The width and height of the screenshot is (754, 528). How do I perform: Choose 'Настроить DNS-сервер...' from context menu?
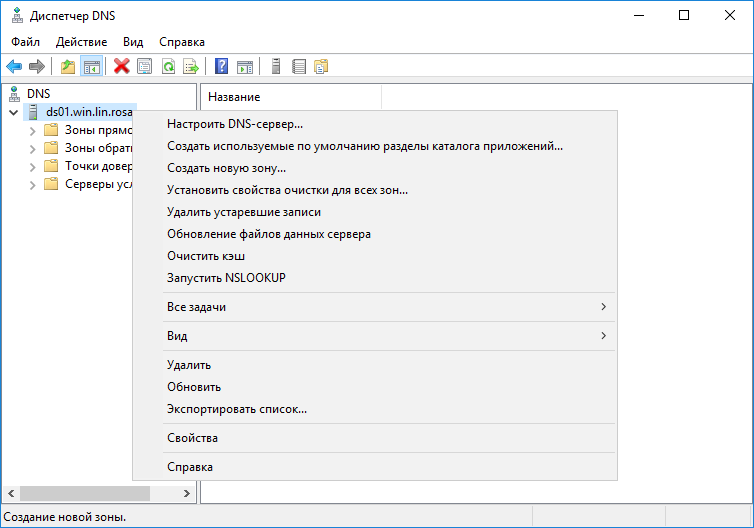click(x=235, y=125)
